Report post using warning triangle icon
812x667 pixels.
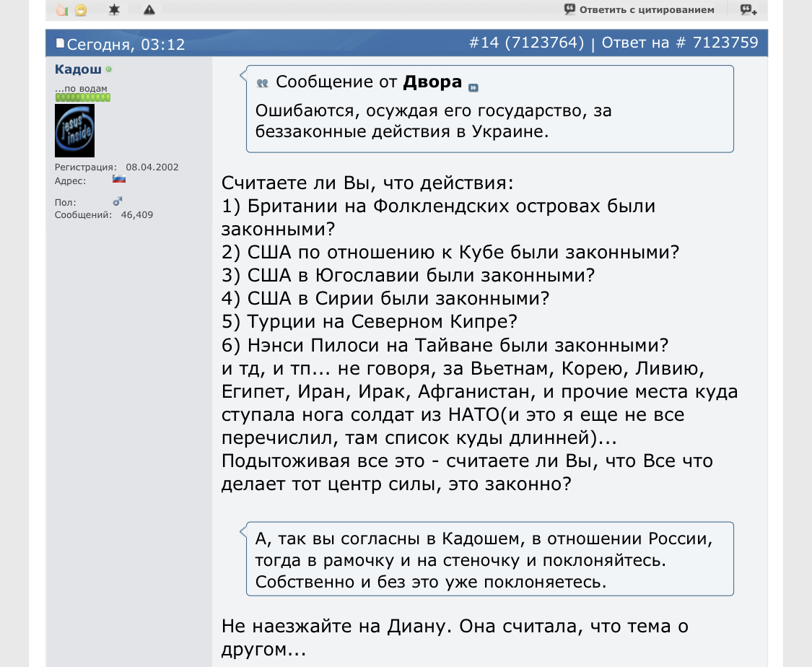[x=149, y=9]
